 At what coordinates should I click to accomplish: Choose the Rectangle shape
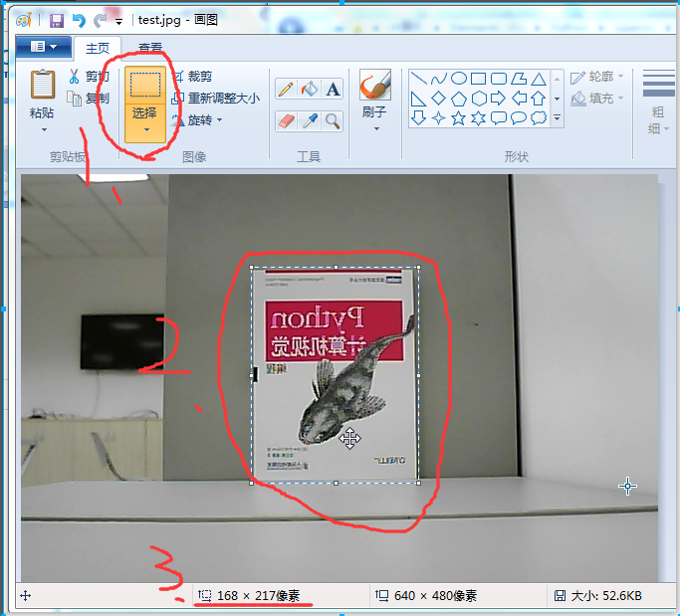click(478, 79)
